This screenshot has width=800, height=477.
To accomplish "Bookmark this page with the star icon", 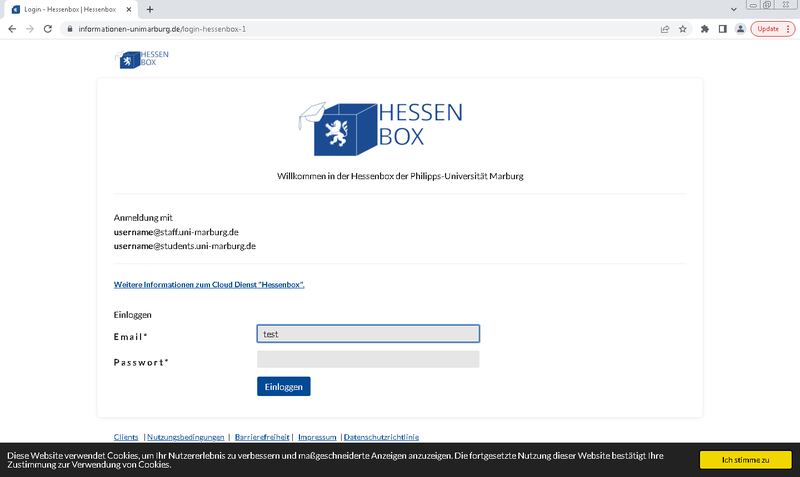I will 683,29.
